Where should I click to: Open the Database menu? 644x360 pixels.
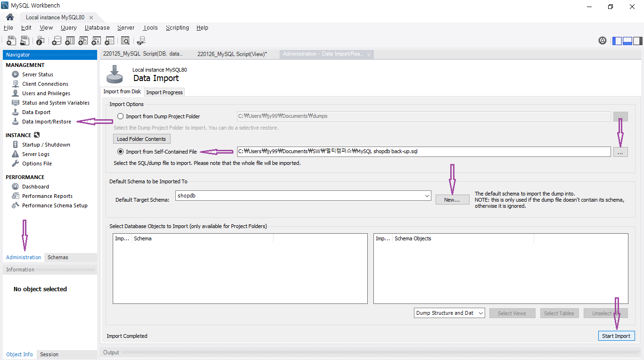[x=97, y=28]
